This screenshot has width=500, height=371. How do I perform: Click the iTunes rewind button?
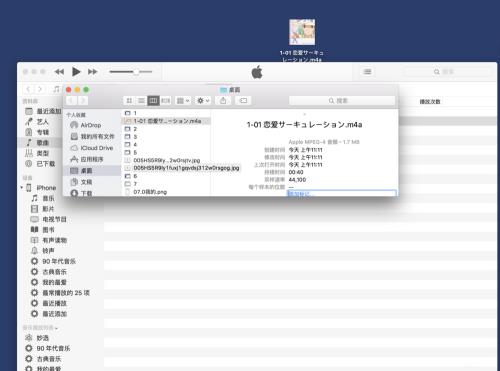(59, 72)
